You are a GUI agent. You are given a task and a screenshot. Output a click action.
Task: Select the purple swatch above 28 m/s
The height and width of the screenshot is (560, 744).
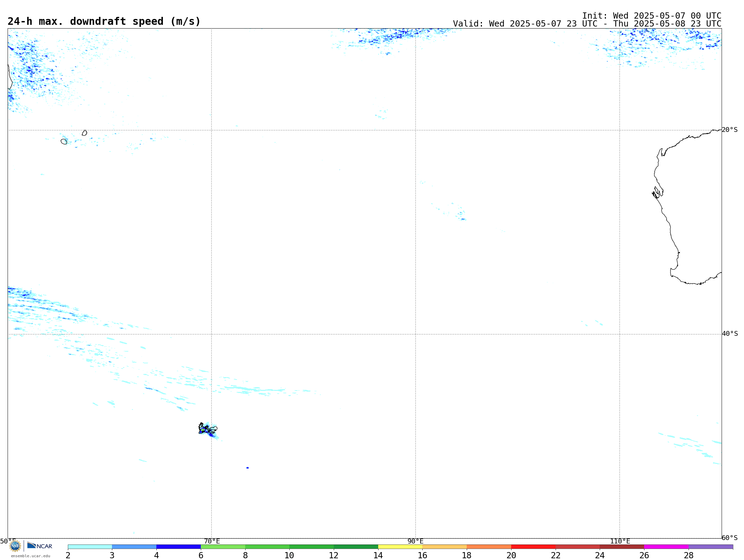[x=711, y=547]
